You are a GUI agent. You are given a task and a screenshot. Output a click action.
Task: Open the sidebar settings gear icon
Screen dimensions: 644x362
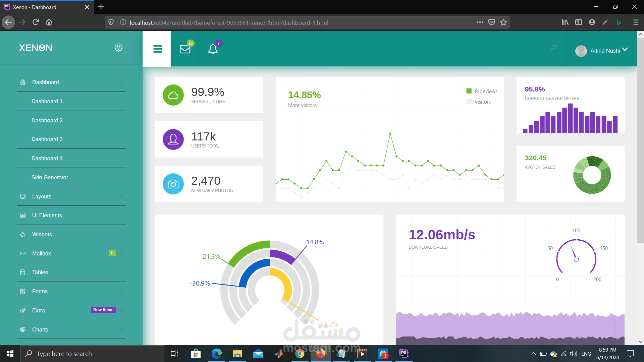click(118, 48)
